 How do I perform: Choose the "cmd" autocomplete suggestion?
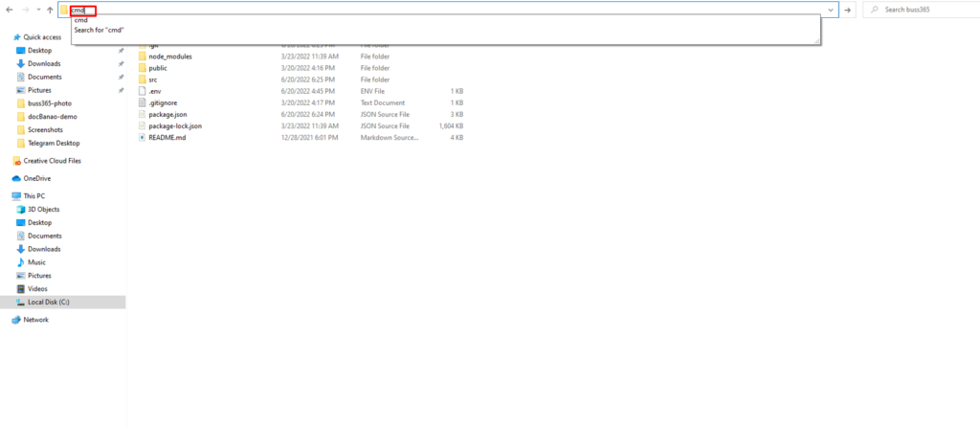80,20
